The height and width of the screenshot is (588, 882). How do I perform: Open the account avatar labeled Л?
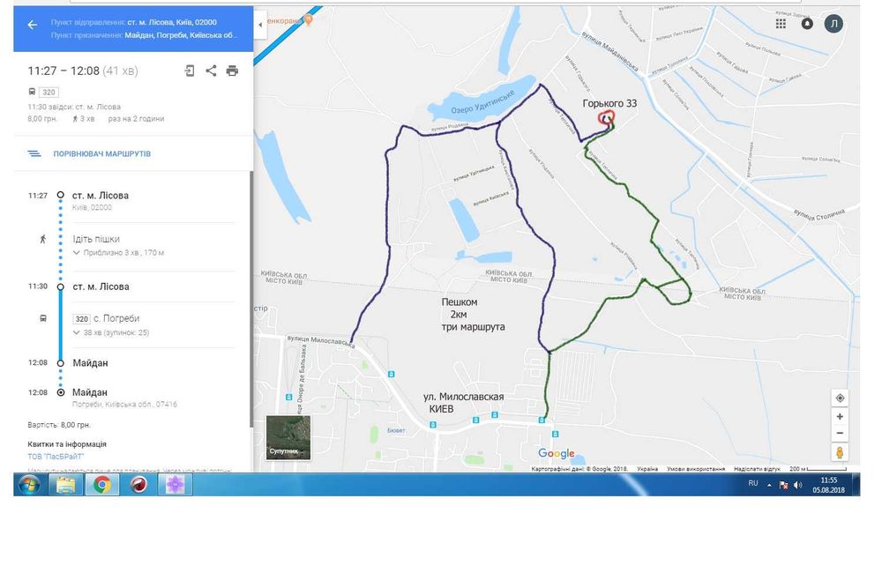pos(833,24)
